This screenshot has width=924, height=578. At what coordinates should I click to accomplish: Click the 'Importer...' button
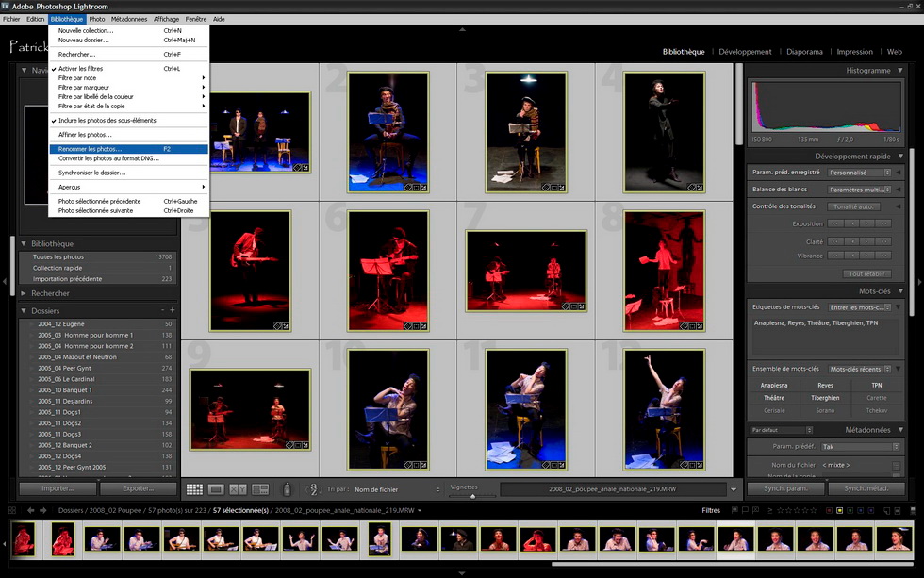coord(58,488)
